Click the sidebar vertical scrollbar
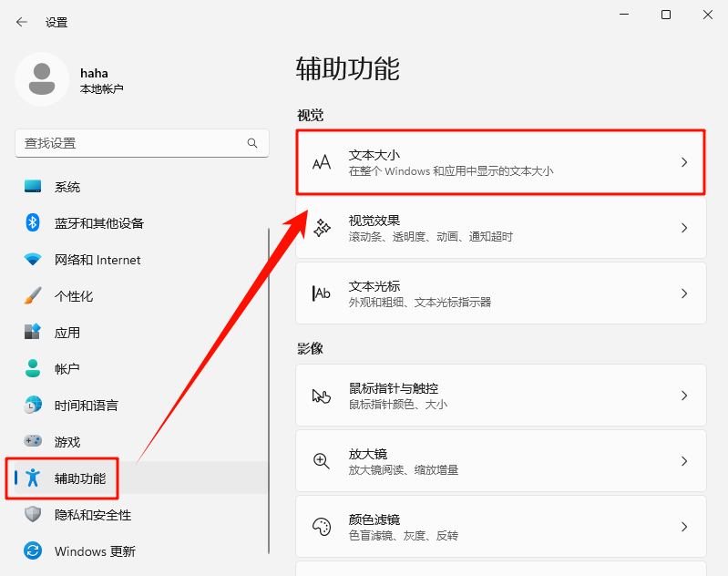728x576 pixels. (x=269, y=391)
